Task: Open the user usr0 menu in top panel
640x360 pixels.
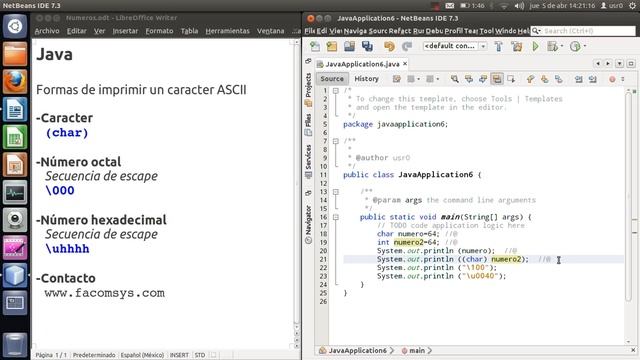Action: click(x=611, y=6)
